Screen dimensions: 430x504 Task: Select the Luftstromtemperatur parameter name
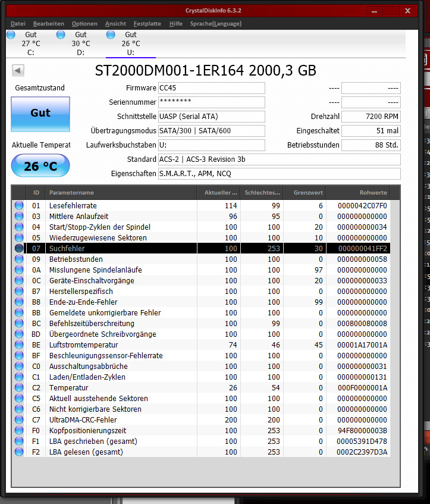pos(83,345)
